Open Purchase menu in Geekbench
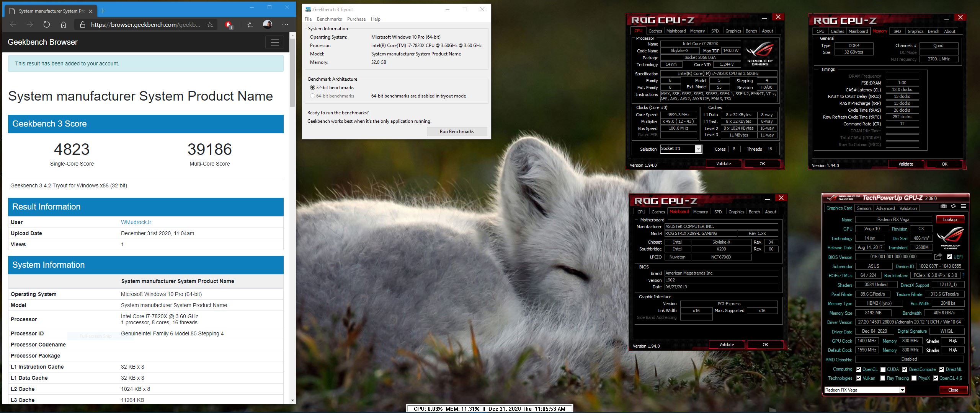The height and width of the screenshot is (413, 980). [356, 19]
